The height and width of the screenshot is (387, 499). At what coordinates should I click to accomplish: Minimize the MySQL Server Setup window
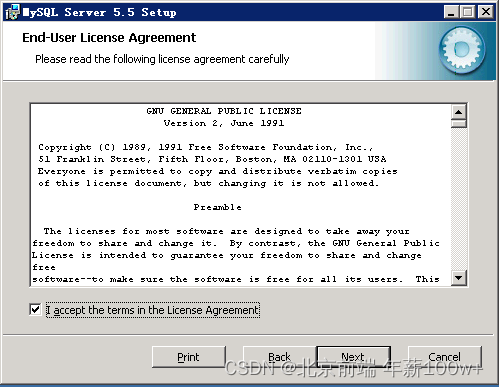(451, 12)
